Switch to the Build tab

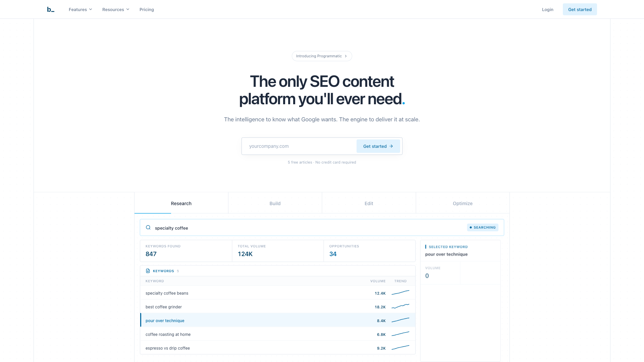pyautogui.click(x=275, y=203)
